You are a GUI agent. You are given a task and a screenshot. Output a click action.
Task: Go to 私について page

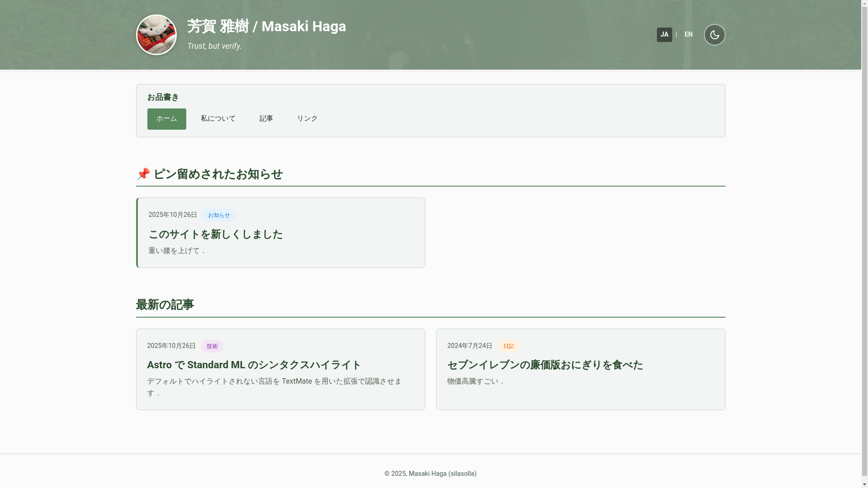[218, 119]
